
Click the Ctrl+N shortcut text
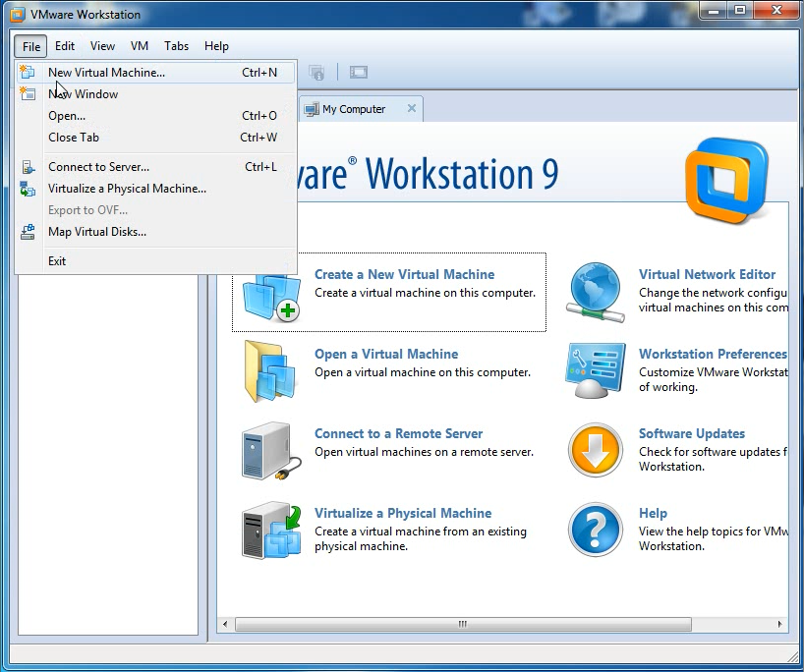click(258, 73)
